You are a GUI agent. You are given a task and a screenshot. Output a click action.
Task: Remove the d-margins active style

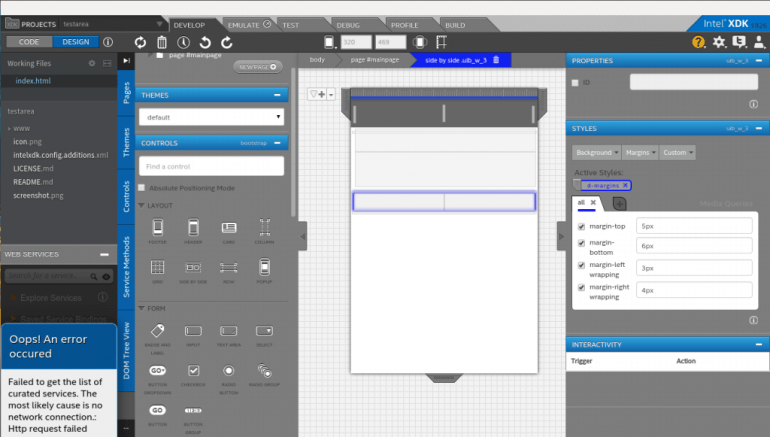(625, 185)
